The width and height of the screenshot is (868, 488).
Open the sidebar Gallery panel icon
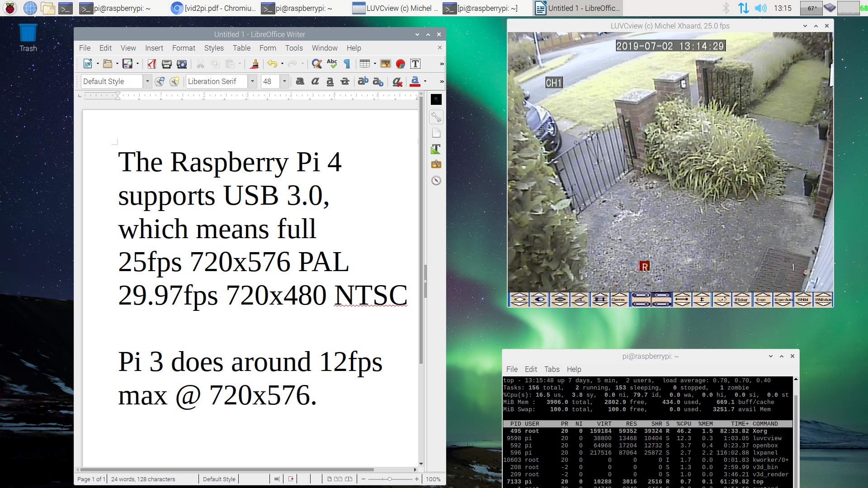pyautogui.click(x=436, y=164)
